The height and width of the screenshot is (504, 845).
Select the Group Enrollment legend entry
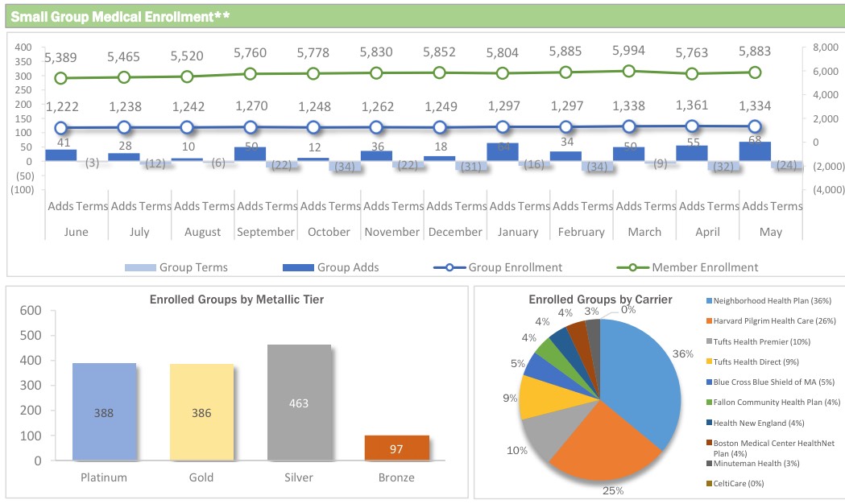(x=516, y=267)
